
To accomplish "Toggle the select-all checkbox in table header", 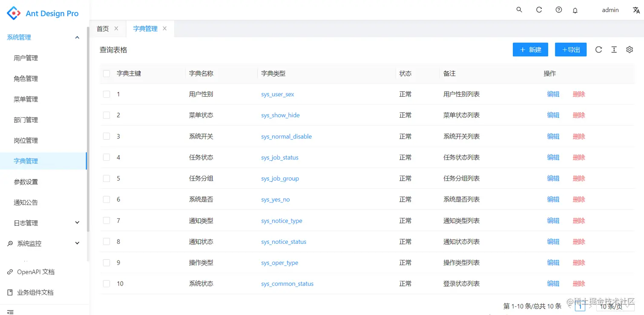I will tap(106, 74).
